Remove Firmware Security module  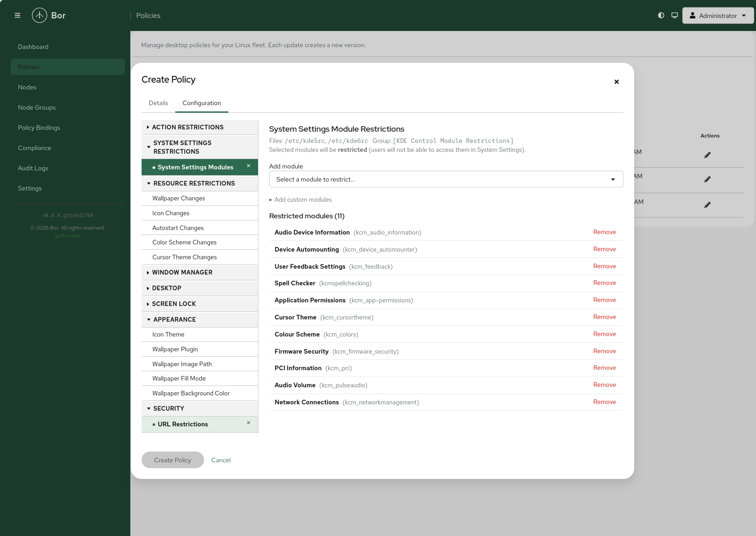[x=605, y=351]
